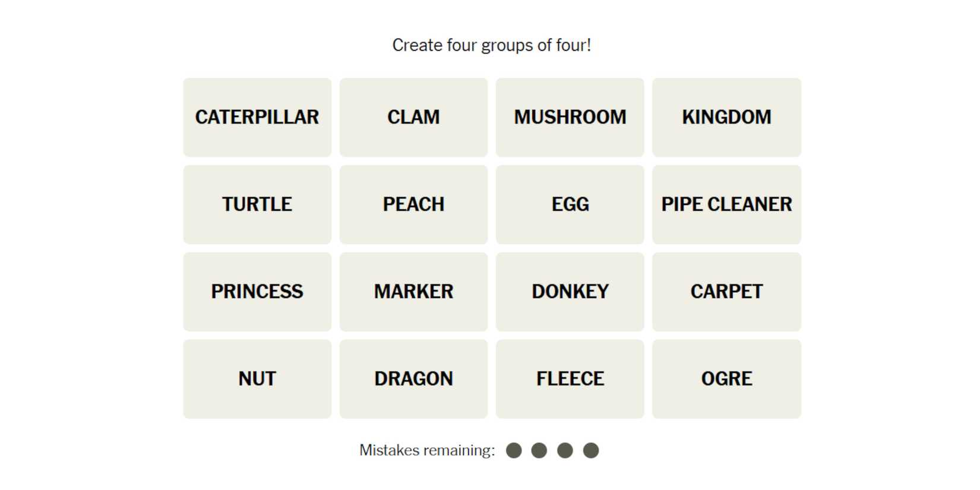Toggle the NUT tile

click(257, 379)
